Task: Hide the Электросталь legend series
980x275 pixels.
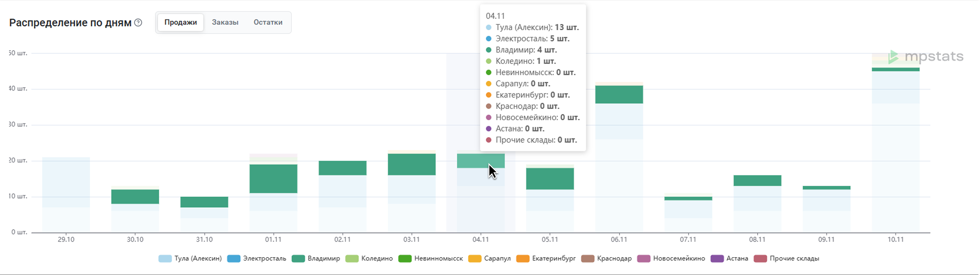Action: coord(256,259)
